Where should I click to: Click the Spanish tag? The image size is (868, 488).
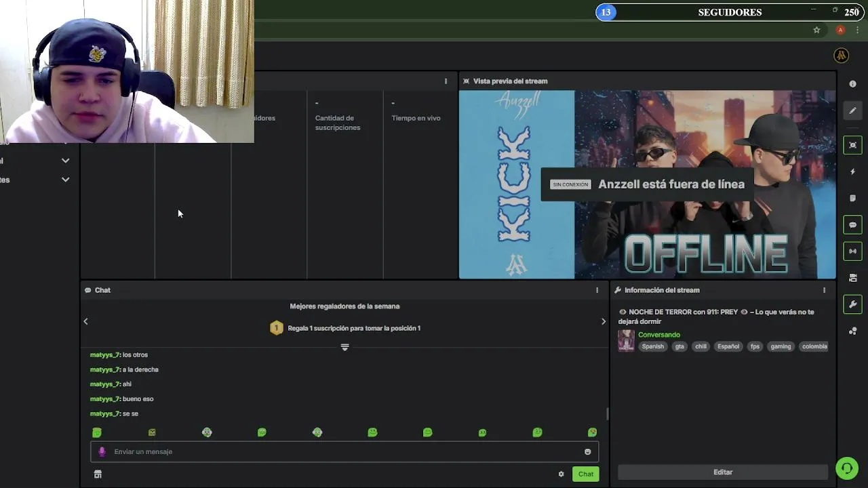click(x=653, y=346)
